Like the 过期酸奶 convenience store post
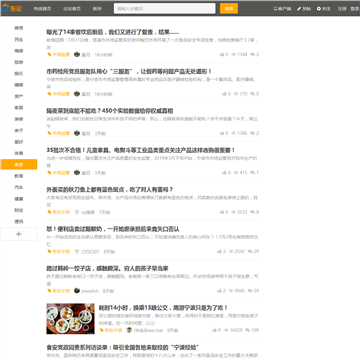This screenshot has height=360, width=360. tap(219, 251)
